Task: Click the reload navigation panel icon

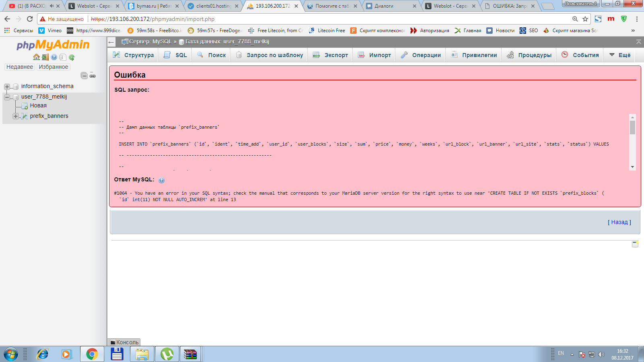Action: click(x=72, y=57)
